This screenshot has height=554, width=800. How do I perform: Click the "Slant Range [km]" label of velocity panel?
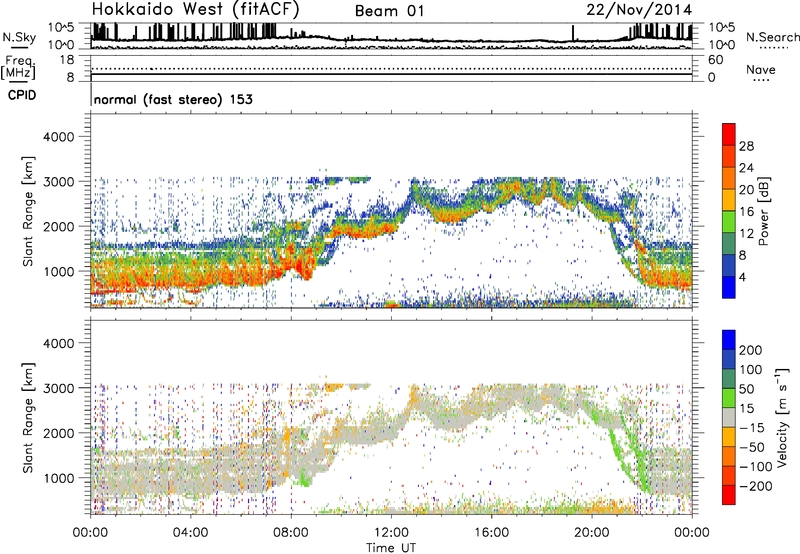[28, 418]
